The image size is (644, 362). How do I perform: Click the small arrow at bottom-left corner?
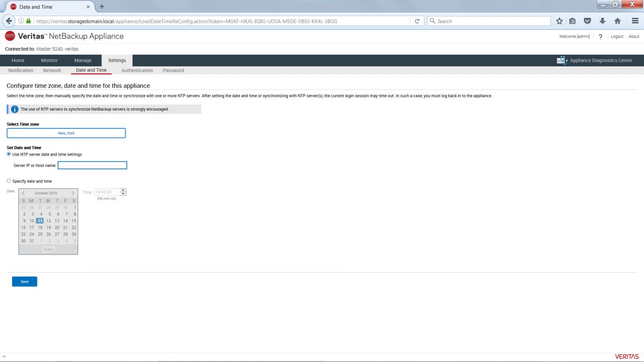(x=4, y=356)
